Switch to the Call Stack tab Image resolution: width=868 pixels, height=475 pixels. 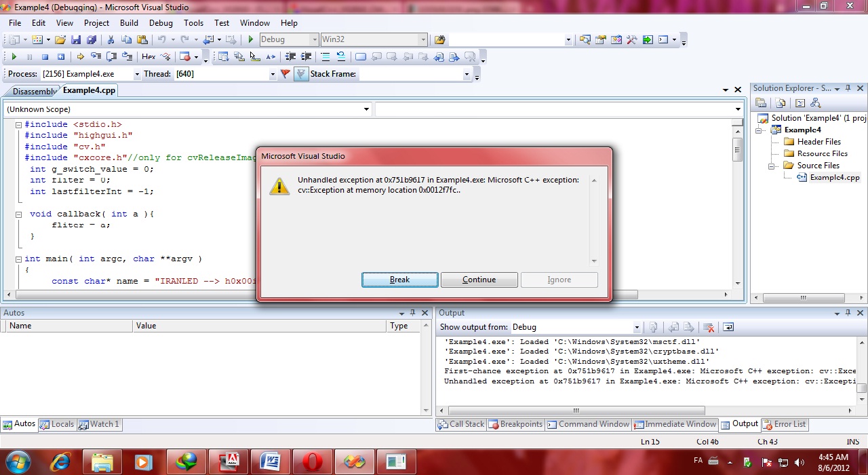pyautogui.click(x=461, y=424)
